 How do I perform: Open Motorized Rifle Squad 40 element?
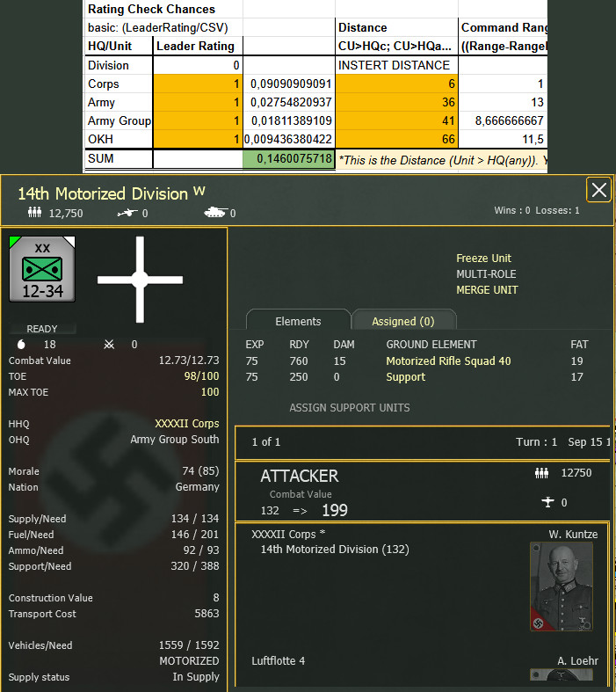click(x=448, y=361)
